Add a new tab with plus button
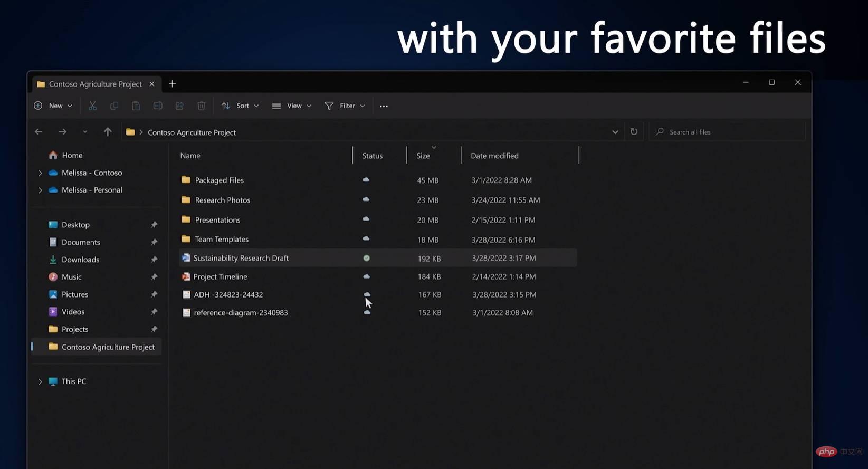 pos(172,84)
